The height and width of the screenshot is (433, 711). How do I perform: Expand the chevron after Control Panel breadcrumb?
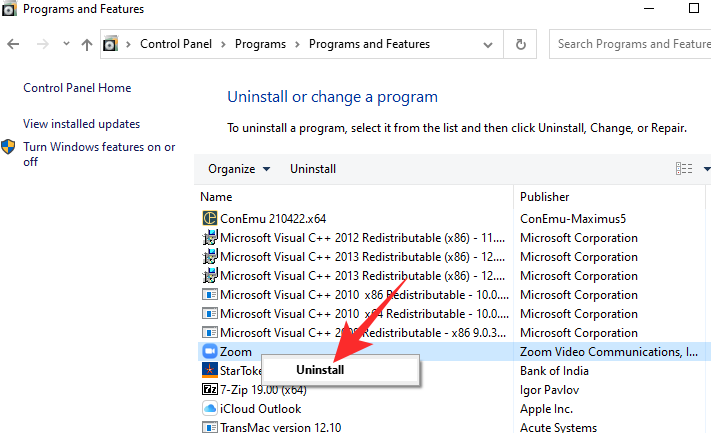(223, 44)
